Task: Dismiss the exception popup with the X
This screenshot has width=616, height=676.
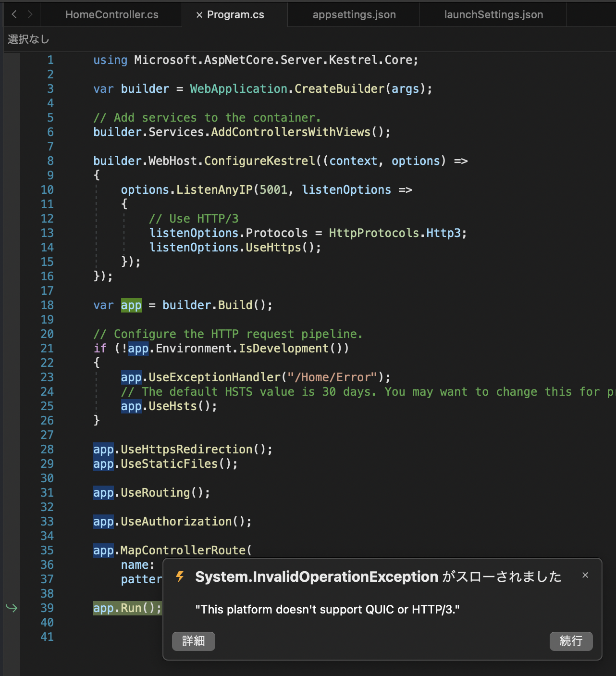Action: [585, 575]
